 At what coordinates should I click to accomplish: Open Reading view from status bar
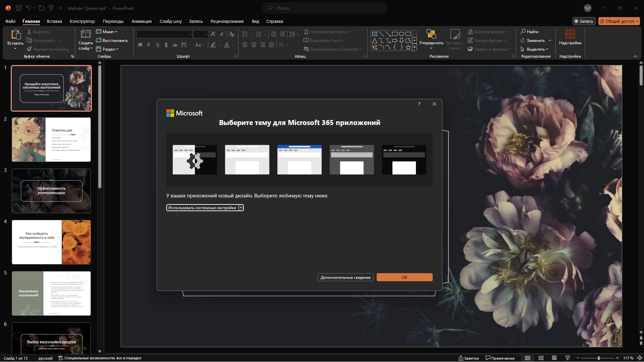(x=554, y=358)
